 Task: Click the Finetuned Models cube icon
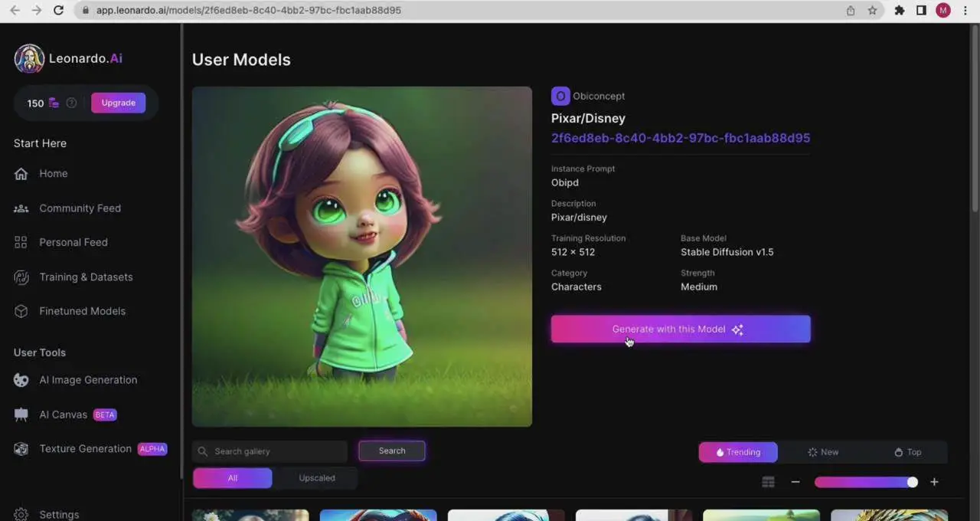pyautogui.click(x=21, y=311)
